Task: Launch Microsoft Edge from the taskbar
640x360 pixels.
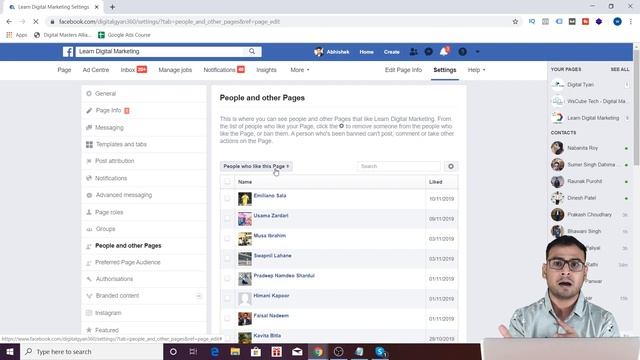Action: pyautogui.click(x=215, y=351)
